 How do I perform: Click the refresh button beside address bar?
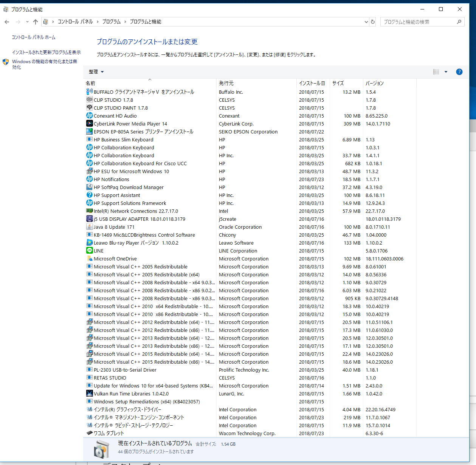(373, 22)
